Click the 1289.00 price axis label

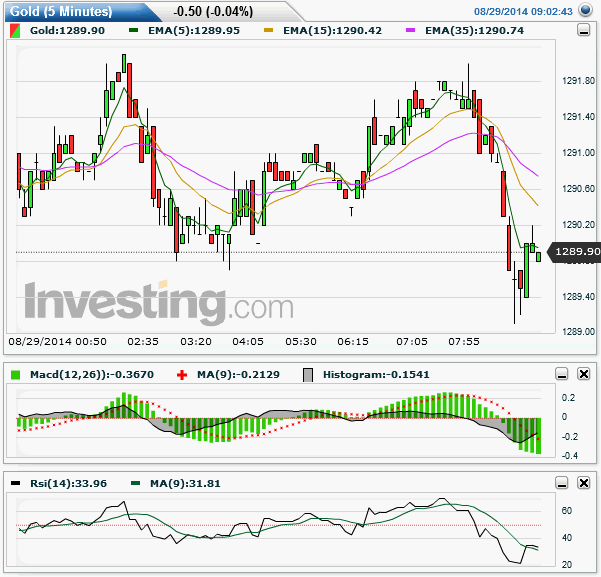[x=578, y=332]
